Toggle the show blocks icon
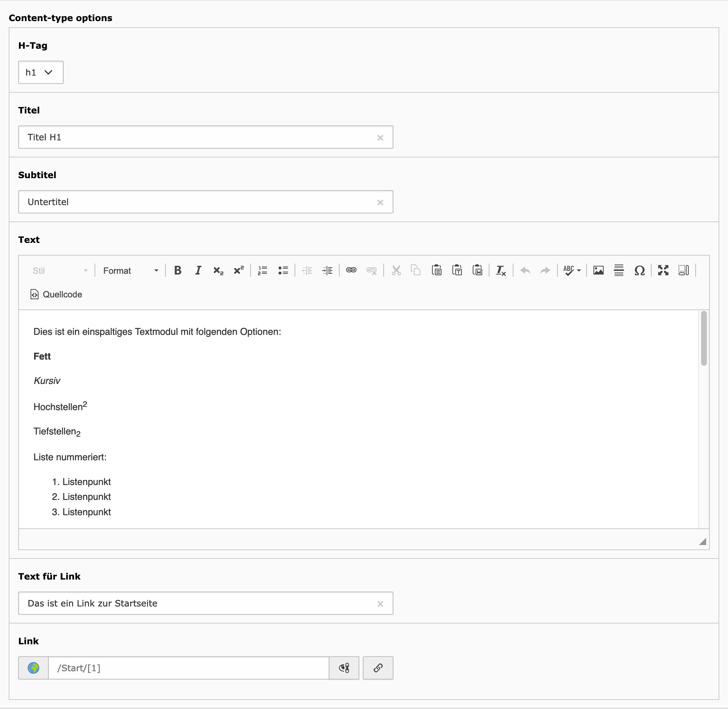The image size is (728, 709). tap(684, 271)
